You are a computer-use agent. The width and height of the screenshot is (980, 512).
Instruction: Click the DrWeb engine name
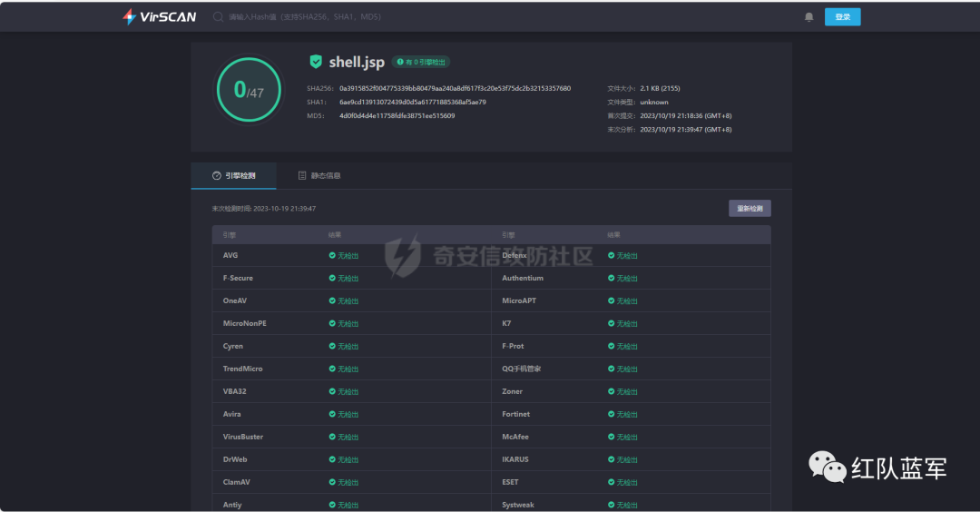tap(235, 459)
